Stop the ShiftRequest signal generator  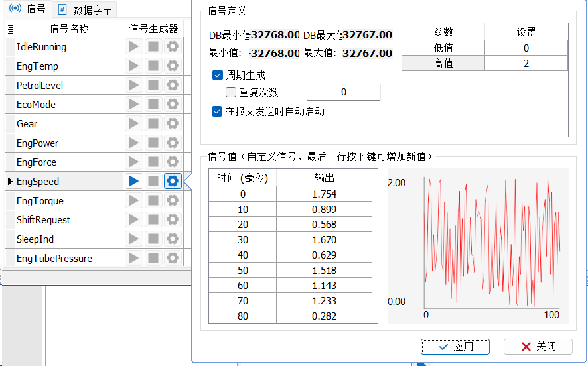coord(153,219)
